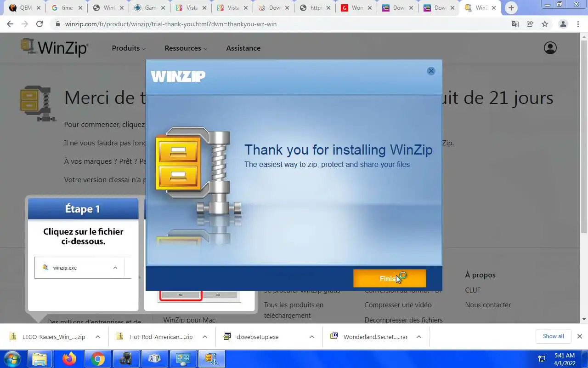This screenshot has height=368, width=588.
Task: Open a new browser tab
Action: (x=511, y=8)
